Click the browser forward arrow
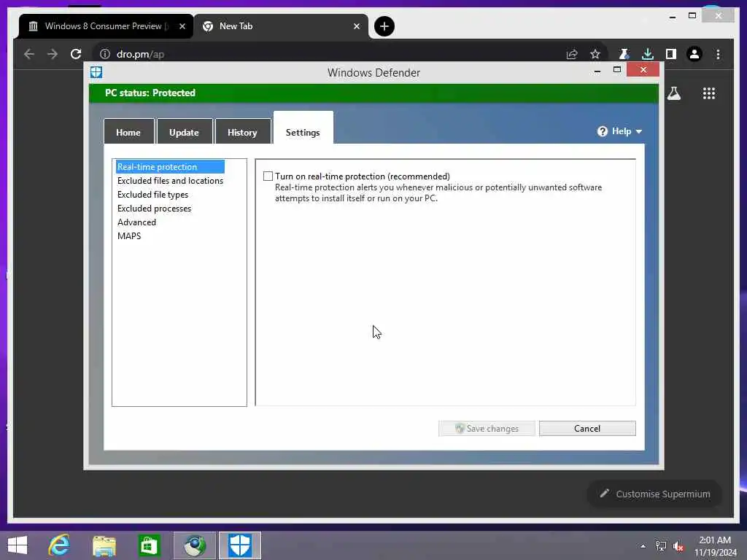The image size is (747, 560). [53, 54]
